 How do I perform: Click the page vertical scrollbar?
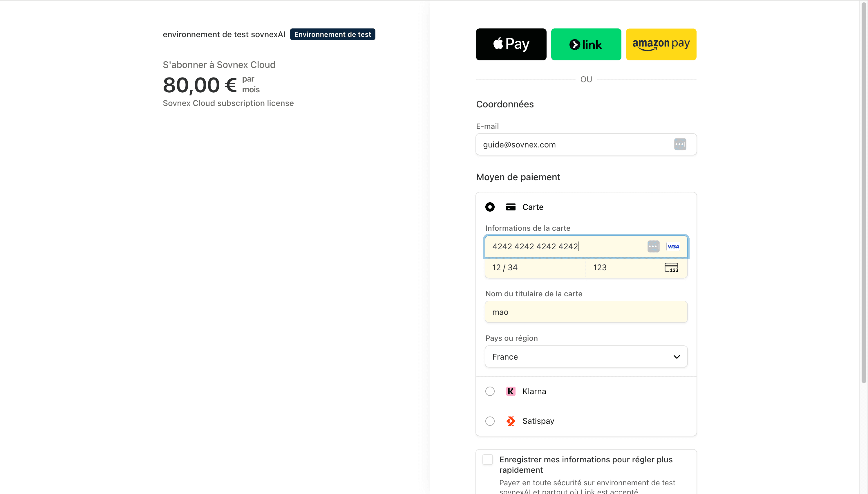coord(864,193)
